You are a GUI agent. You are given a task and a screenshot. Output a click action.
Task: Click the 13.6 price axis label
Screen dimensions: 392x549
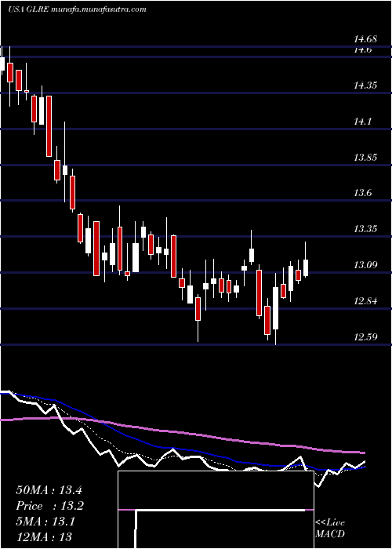pos(364,193)
